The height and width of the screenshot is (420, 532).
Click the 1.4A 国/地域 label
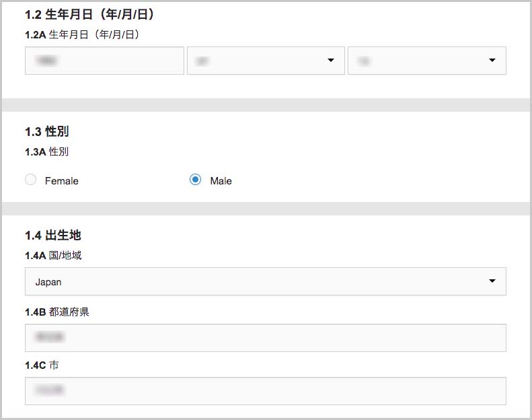tap(53, 255)
